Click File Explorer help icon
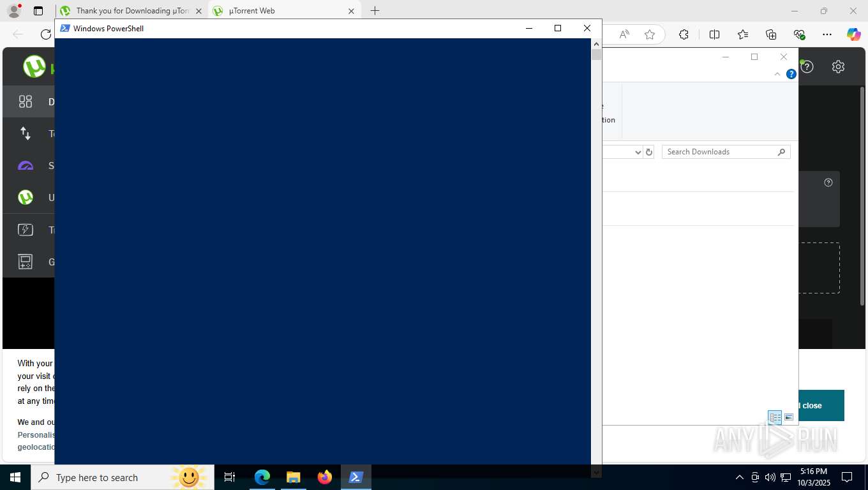The height and width of the screenshot is (490, 868). 791,74
